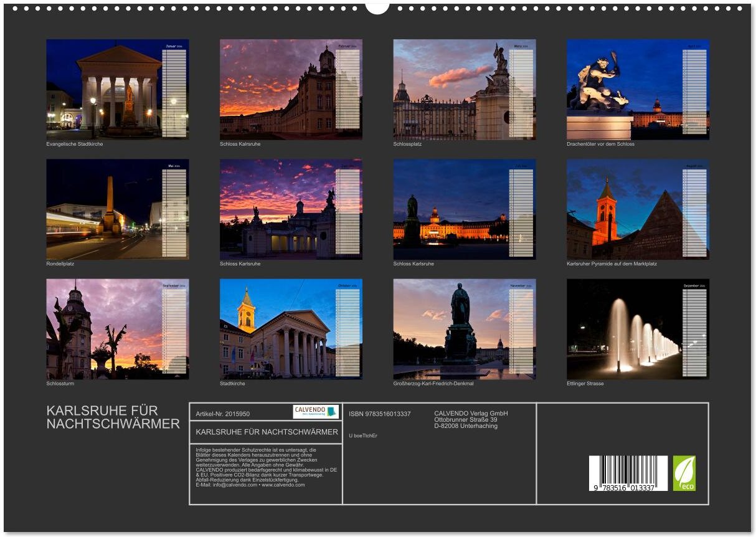Click the 'Januar' month label

click(x=171, y=46)
